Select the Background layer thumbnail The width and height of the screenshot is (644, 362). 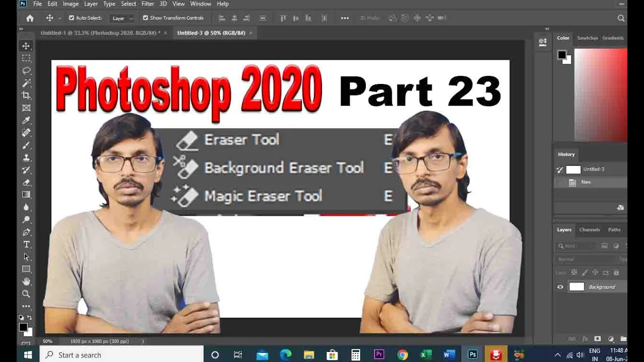point(577,287)
